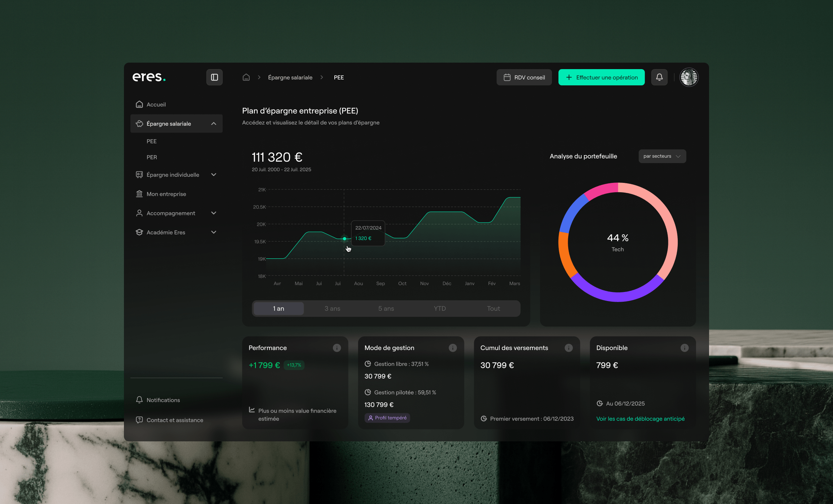Select PER in the sidebar submenu
The image size is (833, 504).
152,157
